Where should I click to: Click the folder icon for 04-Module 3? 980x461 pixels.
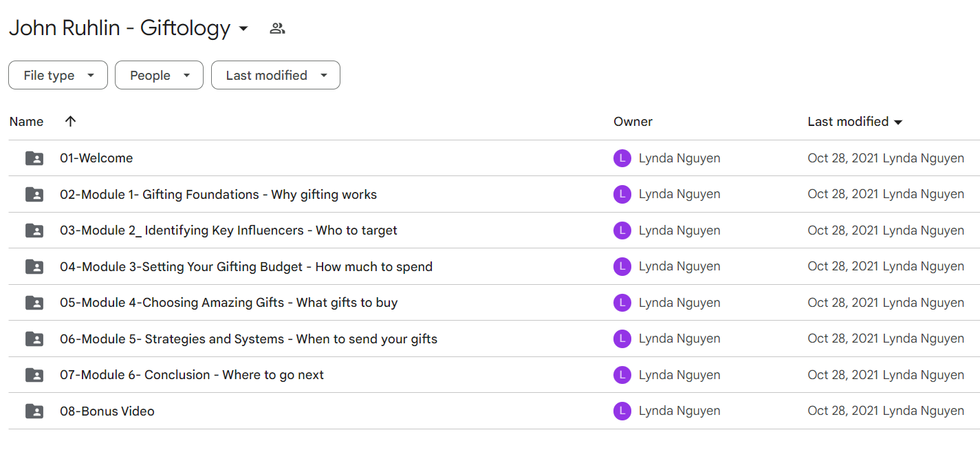click(x=34, y=266)
